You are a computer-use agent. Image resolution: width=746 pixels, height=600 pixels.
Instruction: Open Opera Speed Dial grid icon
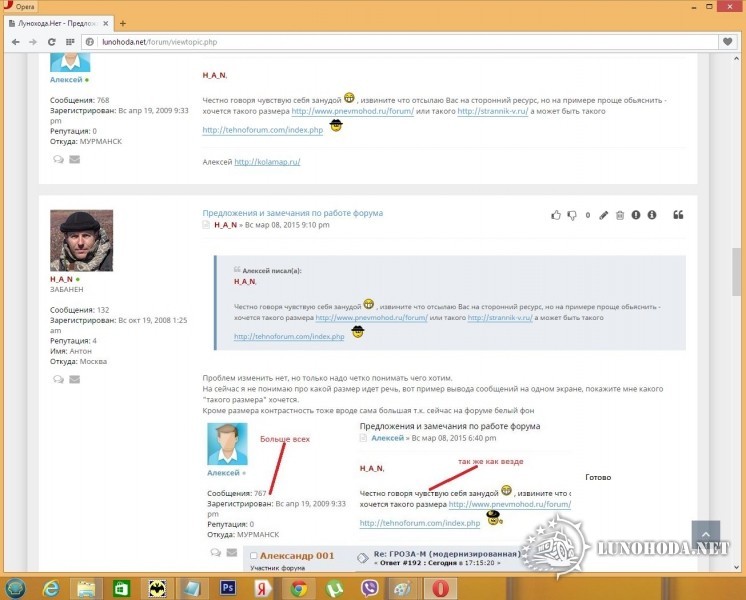click(x=70, y=42)
